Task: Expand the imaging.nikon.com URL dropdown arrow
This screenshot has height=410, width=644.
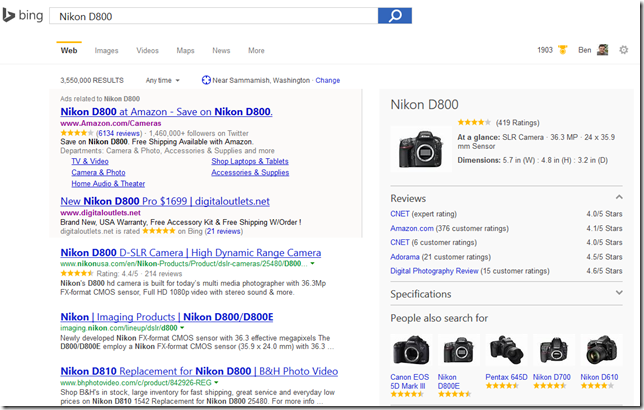Action: pyautogui.click(x=182, y=328)
